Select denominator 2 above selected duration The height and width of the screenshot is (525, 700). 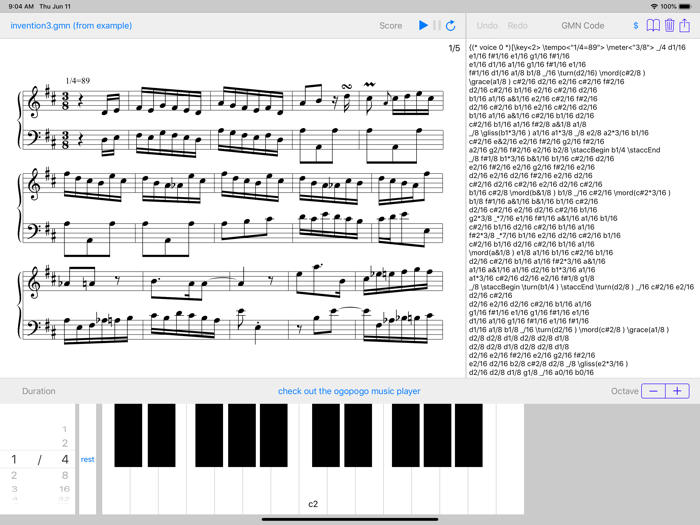65,443
